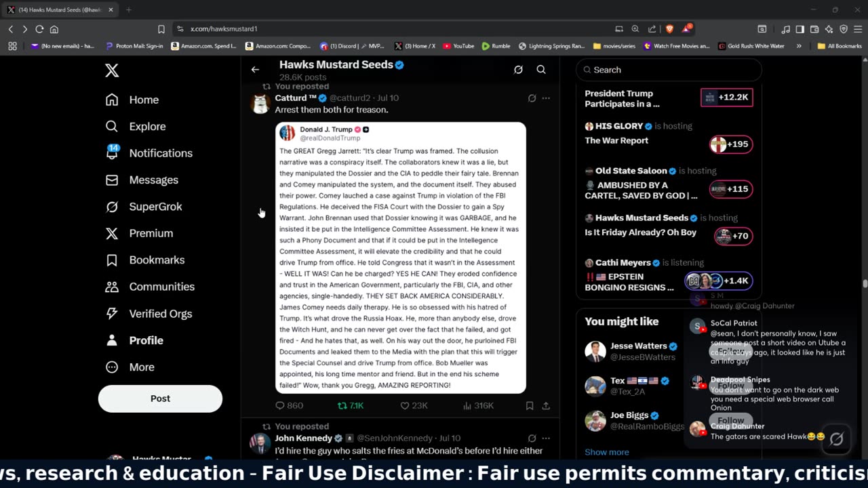Open the three-dot menu on John Kennedy's post

546,439
